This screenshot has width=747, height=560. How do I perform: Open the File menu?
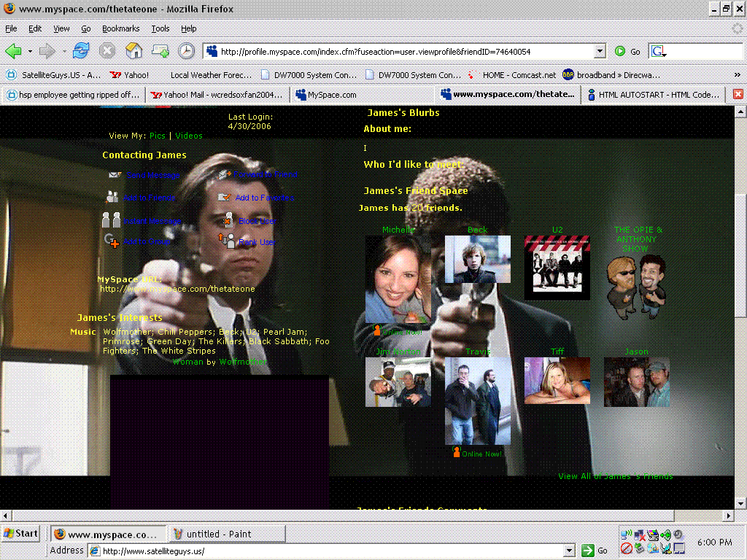pos(11,28)
